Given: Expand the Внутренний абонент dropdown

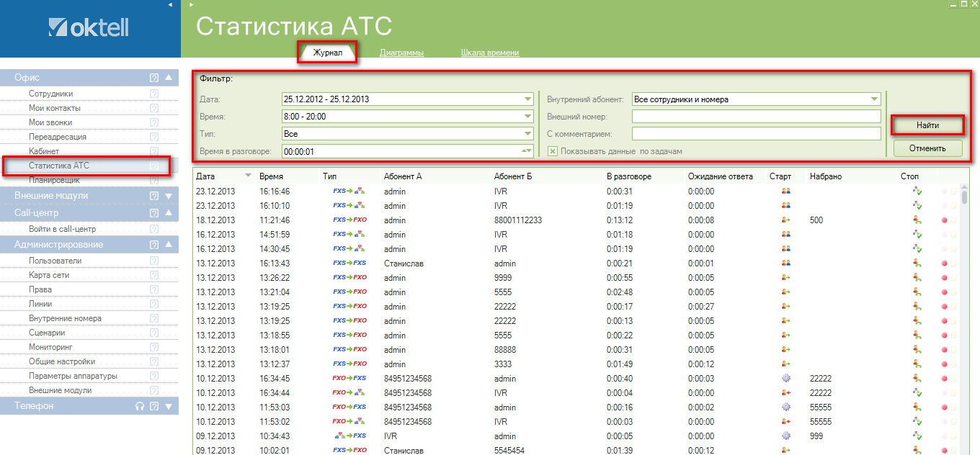Looking at the screenshot, I should pos(875,99).
